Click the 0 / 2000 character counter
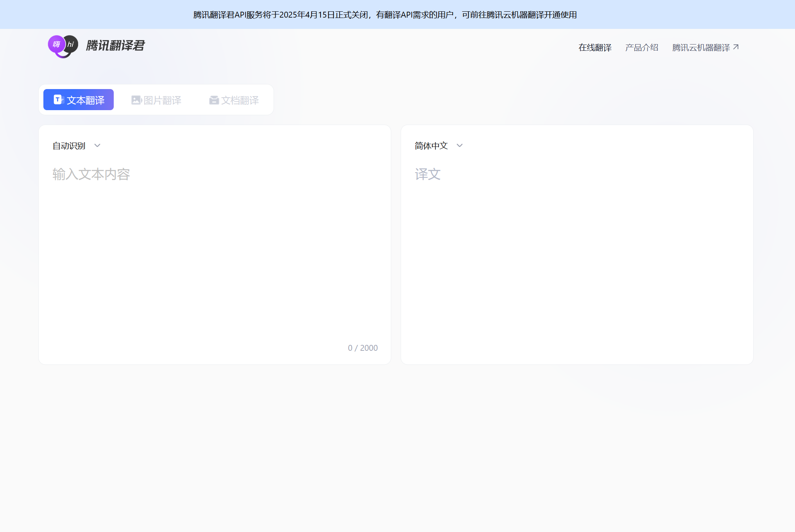The image size is (795, 532). 363,348
